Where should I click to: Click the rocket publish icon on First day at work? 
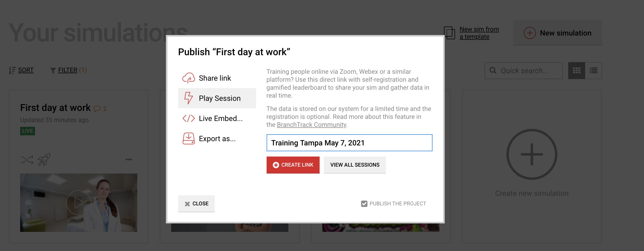[x=44, y=159]
